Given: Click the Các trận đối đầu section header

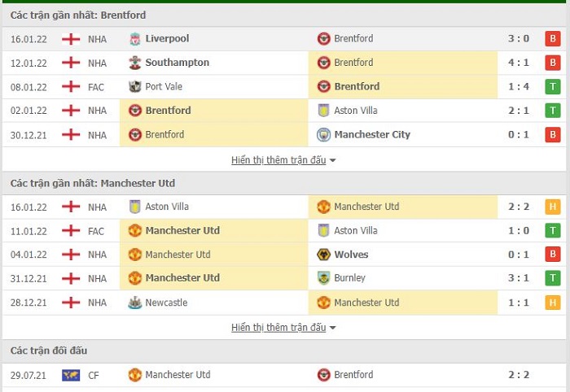Looking at the screenshot, I should pyautogui.click(x=49, y=351).
